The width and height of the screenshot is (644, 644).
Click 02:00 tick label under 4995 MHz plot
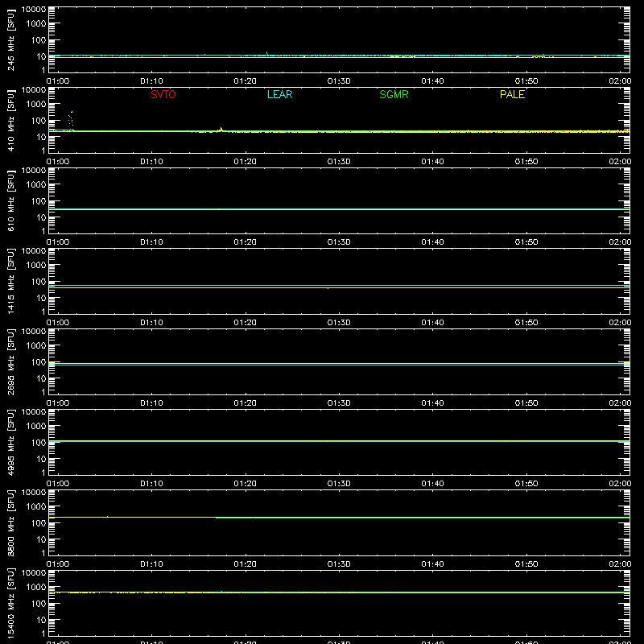click(620, 484)
